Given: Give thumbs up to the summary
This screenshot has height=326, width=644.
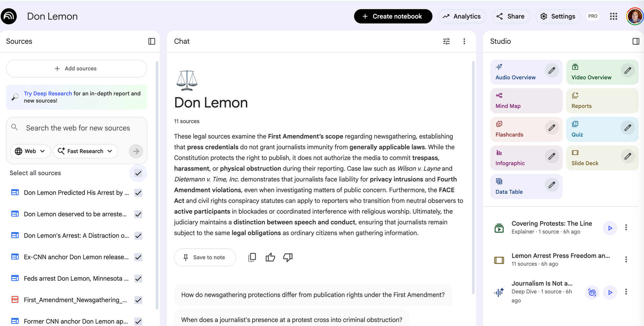Looking at the screenshot, I should [270, 257].
